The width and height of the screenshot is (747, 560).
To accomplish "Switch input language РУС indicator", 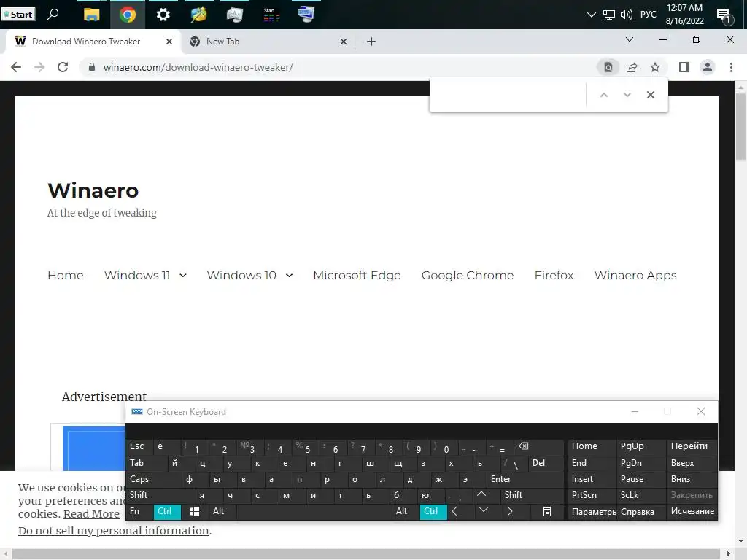I will (x=648, y=15).
